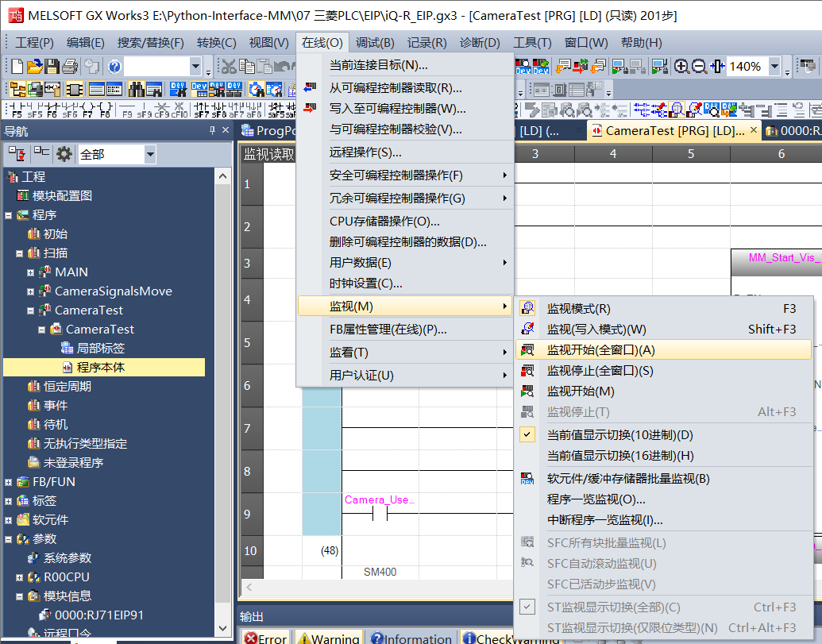Open search with the binoculars toolbar icon
Screen dimensions: 822x644
tap(135, 87)
